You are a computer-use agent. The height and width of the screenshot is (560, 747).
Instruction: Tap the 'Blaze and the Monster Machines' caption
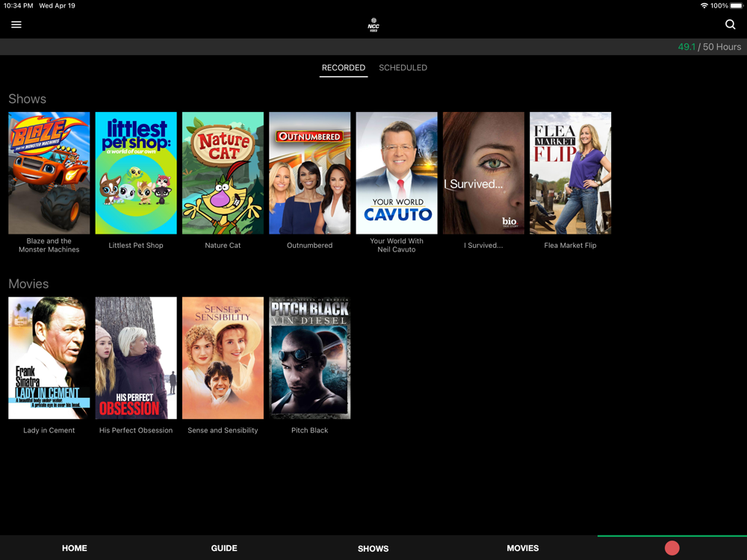[x=49, y=245]
